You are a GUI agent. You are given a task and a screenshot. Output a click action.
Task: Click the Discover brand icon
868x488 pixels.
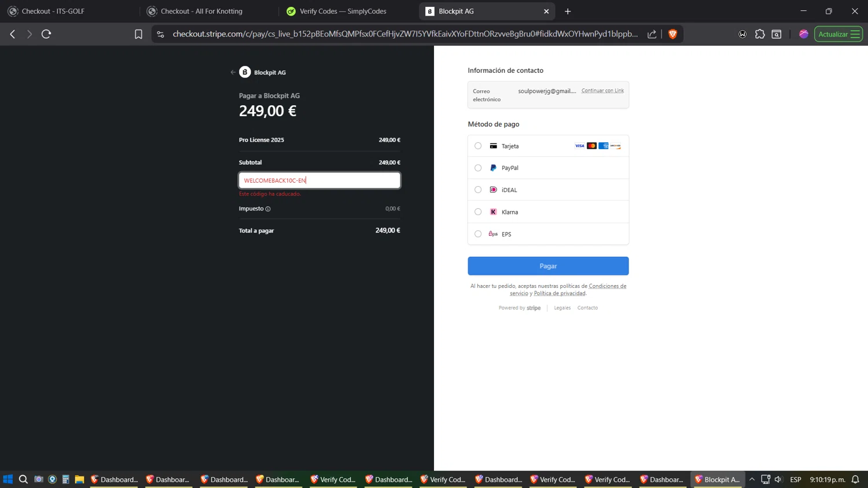pos(616,146)
